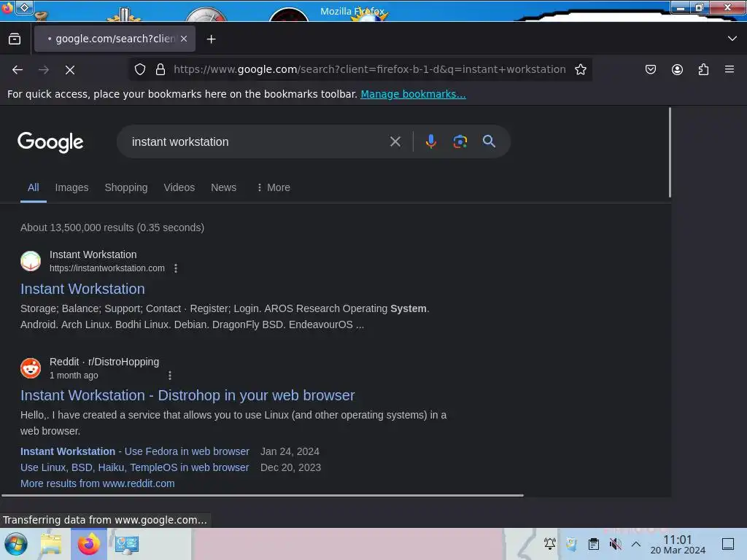Stop loading the page

point(70,70)
